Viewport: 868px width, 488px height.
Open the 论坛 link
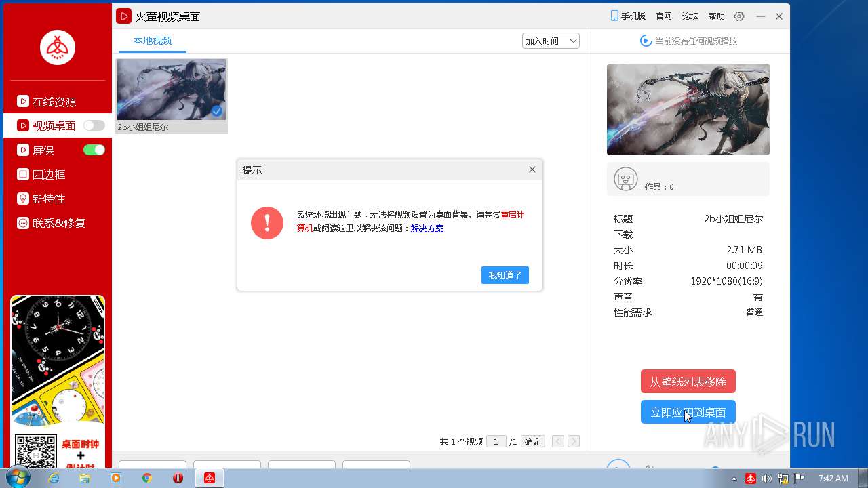tap(690, 16)
